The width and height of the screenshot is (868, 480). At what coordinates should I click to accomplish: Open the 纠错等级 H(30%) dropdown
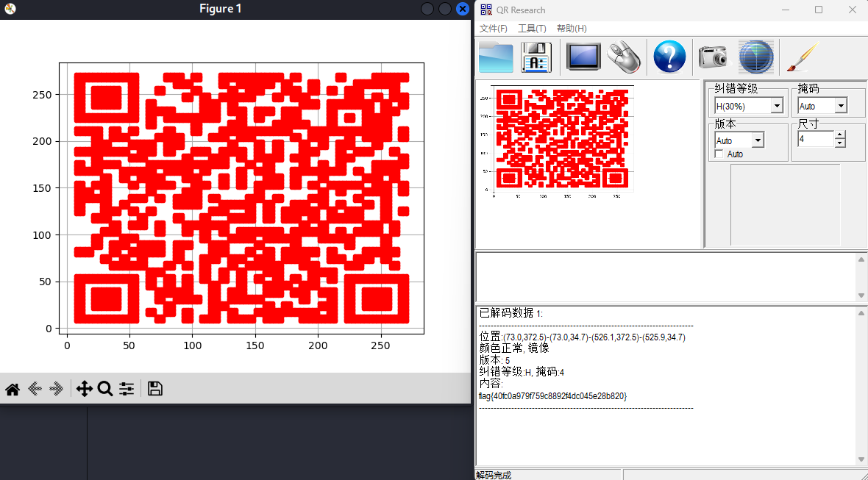click(x=777, y=106)
